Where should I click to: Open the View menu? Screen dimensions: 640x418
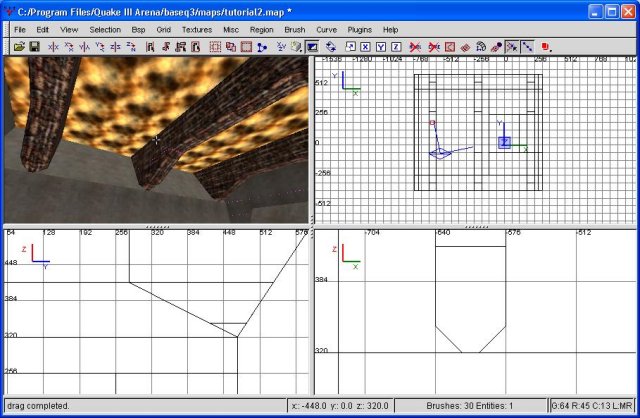[69, 30]
